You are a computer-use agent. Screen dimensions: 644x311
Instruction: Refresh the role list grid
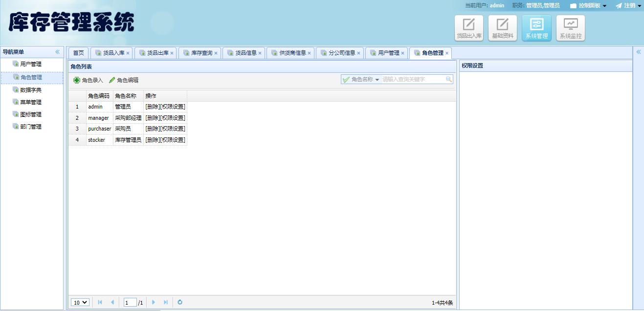(180, 302)
